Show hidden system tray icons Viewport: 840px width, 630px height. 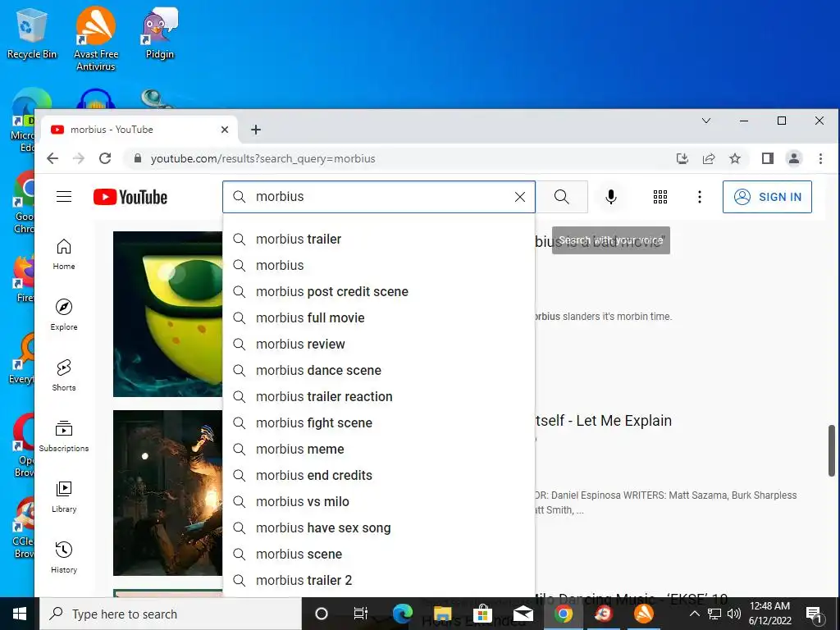tap(694, 614)
